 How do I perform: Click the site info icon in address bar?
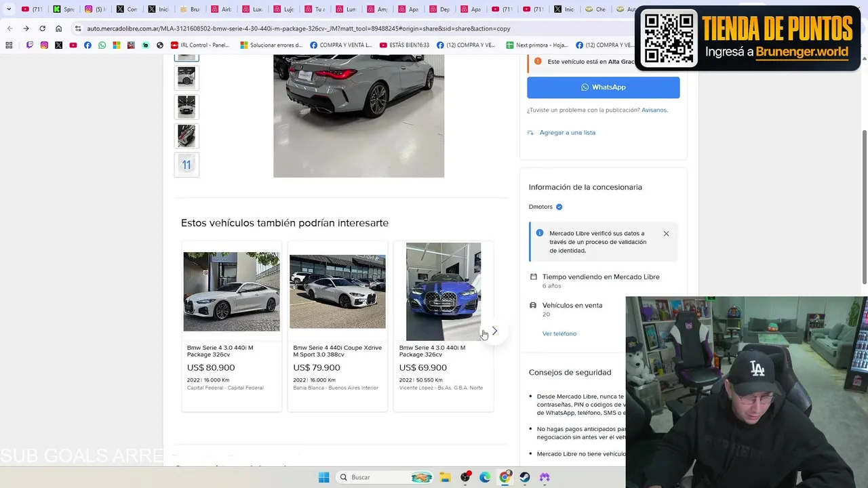78,28
